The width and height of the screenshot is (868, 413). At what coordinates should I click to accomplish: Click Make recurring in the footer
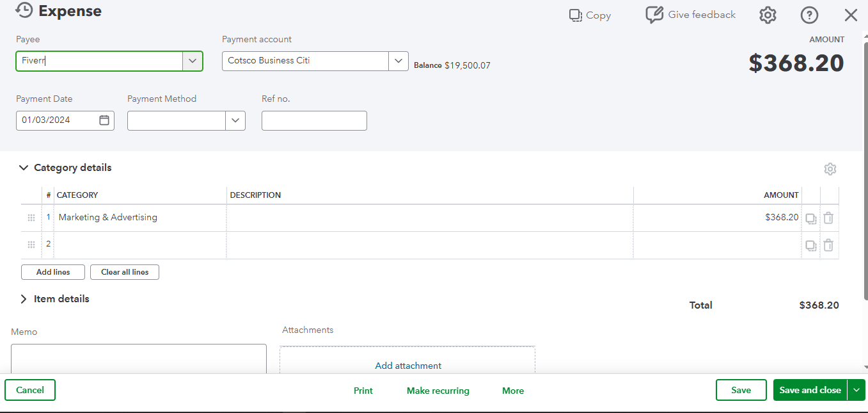click(x=438, y=391)
